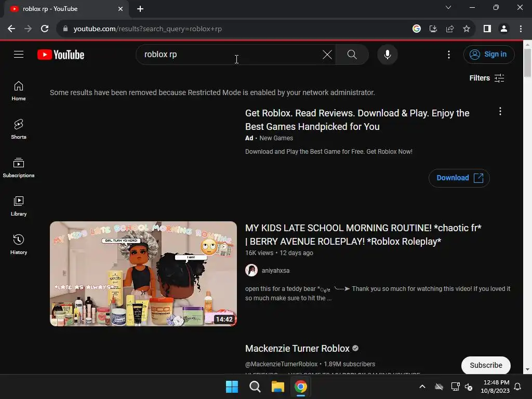The width and height of the screenshot is (532, 399).
Task: Reload the page
Action: tap(45, 29)
